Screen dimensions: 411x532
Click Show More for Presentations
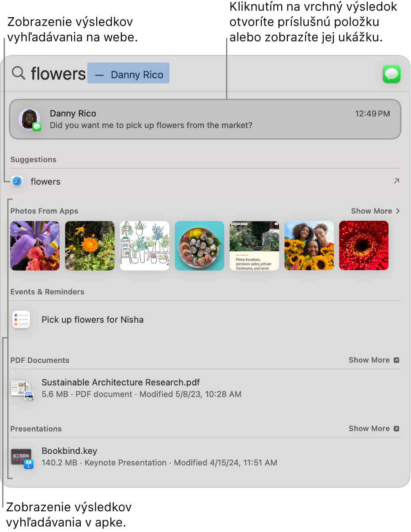[x=374, y=428]
